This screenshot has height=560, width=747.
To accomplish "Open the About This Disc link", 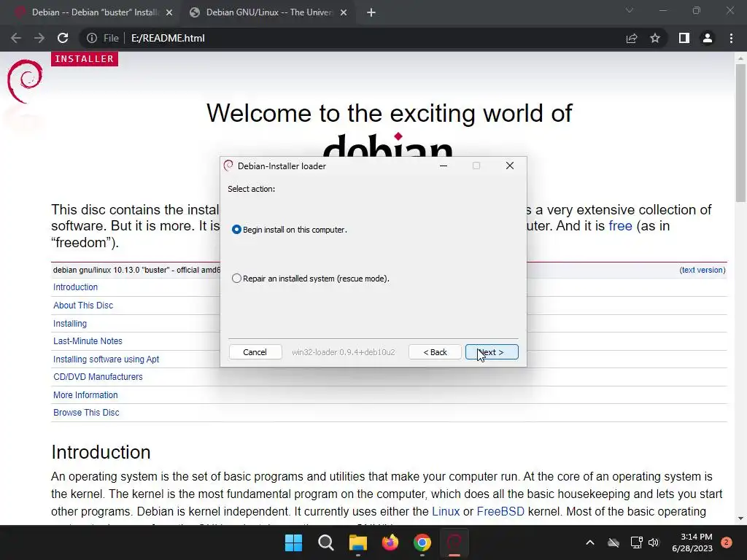I will [83, 306].
